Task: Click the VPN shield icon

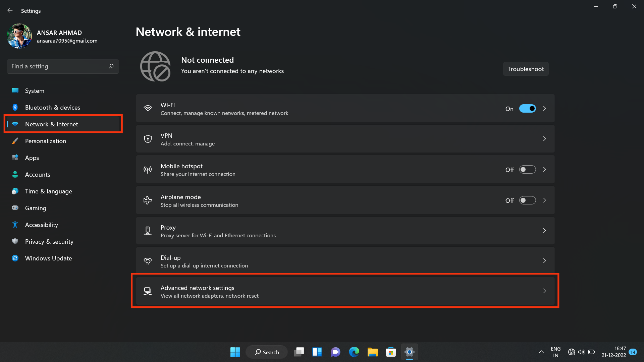Action: pos(148,139)
